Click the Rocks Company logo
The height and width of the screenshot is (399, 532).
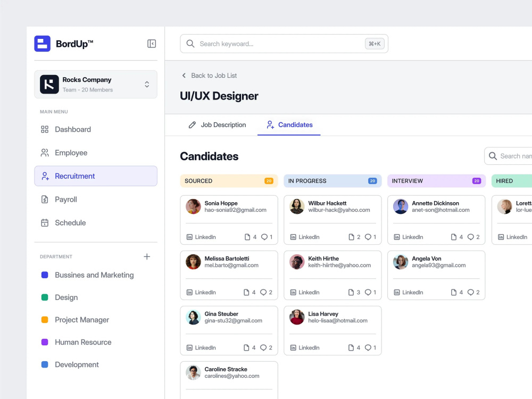click(49, 85)
